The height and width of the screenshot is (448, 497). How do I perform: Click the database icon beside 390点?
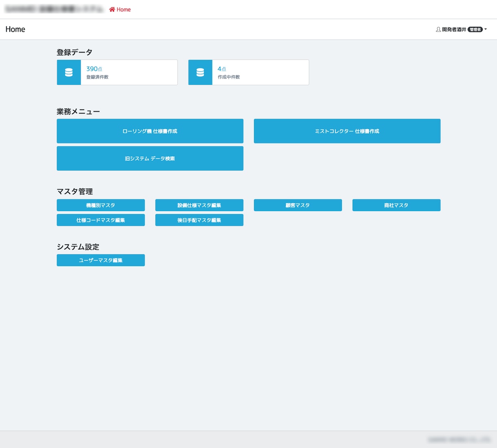pos(69,73)
